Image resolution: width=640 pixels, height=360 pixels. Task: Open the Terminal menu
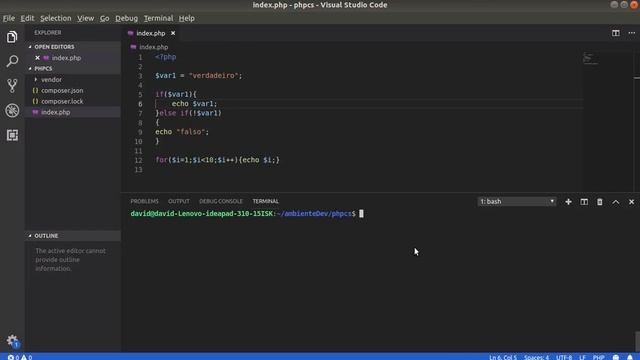tap(158, 18)
